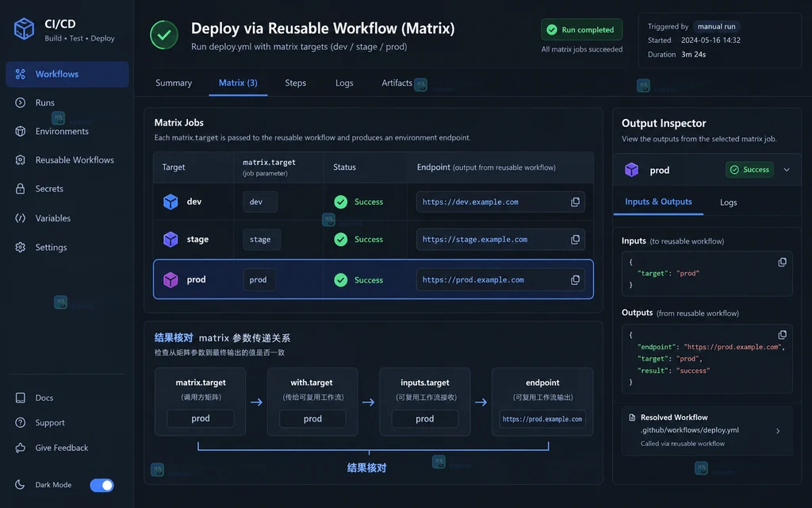Click the Settings gear icon
This screenshot has height=508, width=812.
click(x=20, y=248)
